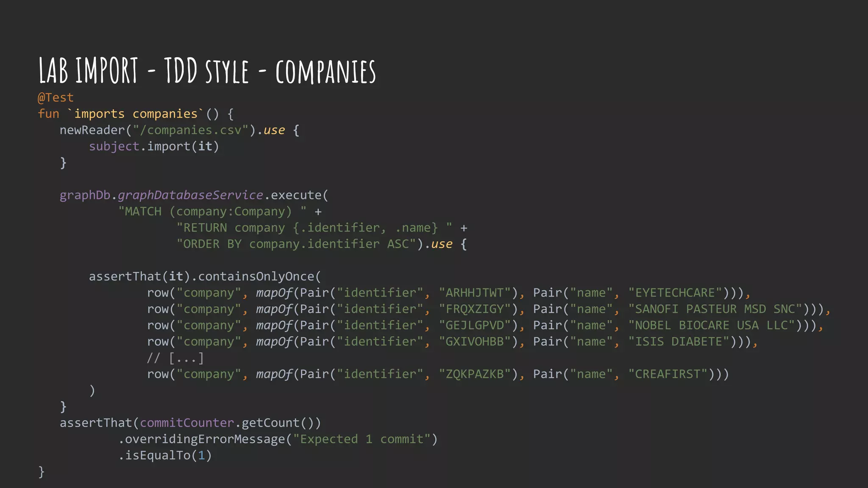Image resolution: width=868 pixels, height=488 pixels.
Task: Click the "SANOFI PASTEUR MSD SNC" string
Action: click(x=715, y=309)
